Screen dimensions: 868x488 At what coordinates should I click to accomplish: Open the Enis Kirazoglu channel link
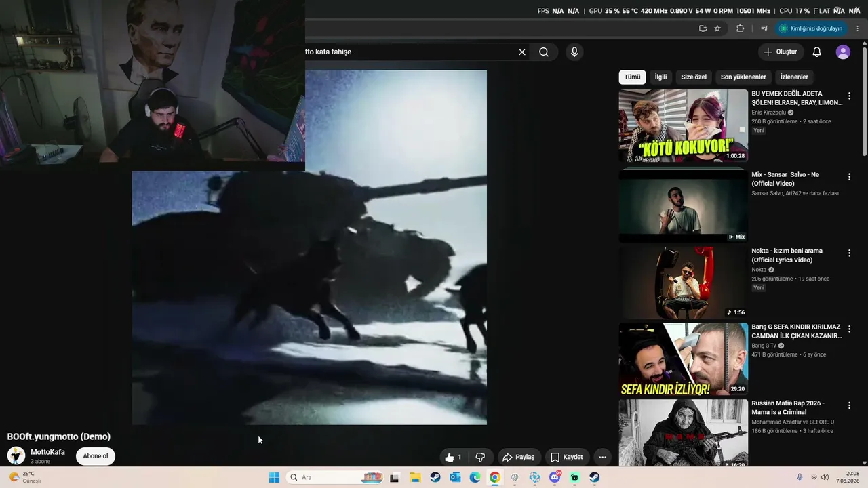[x=768, y=113]
